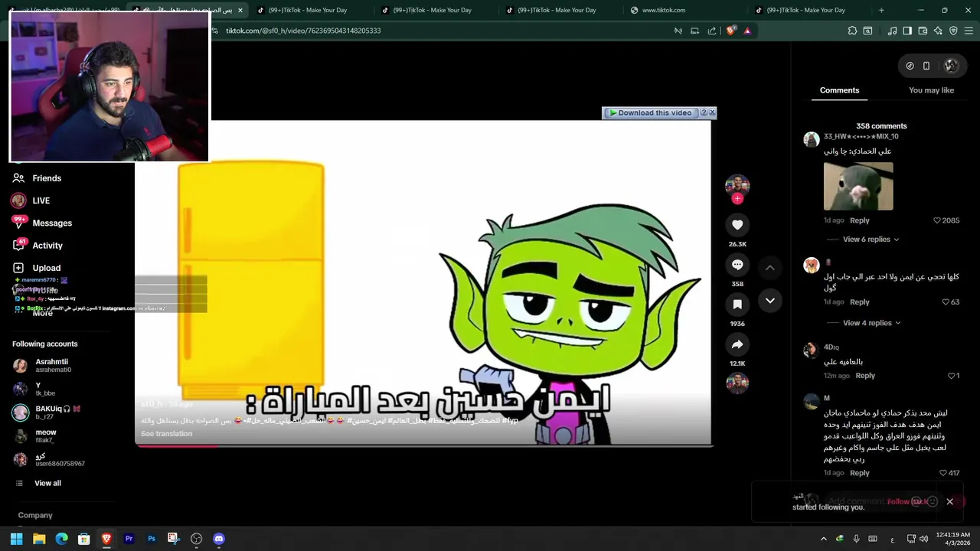Open the video's comments icon showing 358
The height and width of the screenshot is (551, 980).
737,265
